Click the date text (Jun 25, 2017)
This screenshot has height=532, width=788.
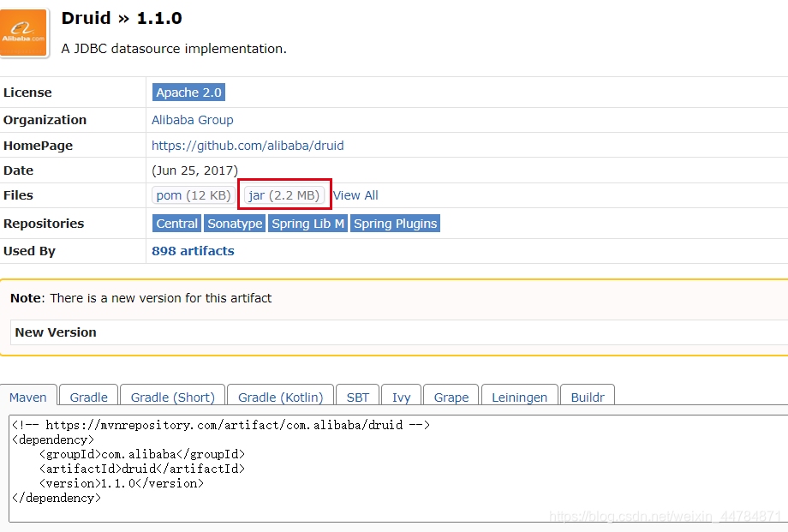coord(195,170)
